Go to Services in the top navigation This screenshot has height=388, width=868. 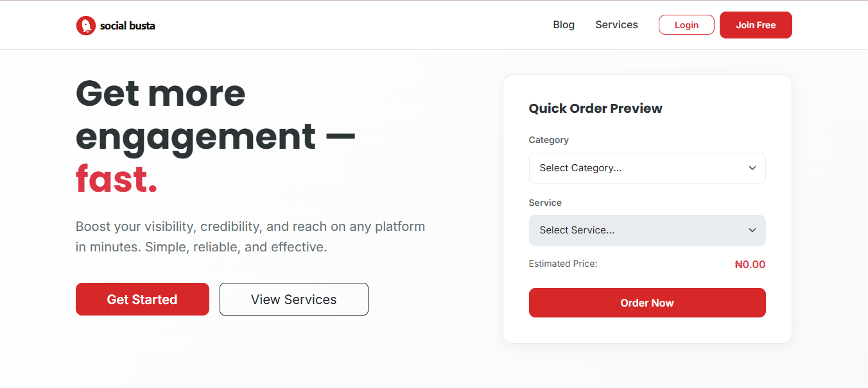616,25
